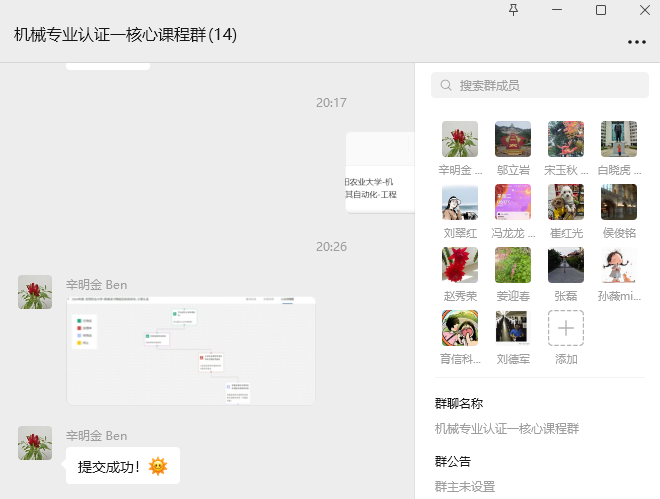Click group notice 群主未设置 text
This screenshot has height=499, width=660.
point(465,487)
